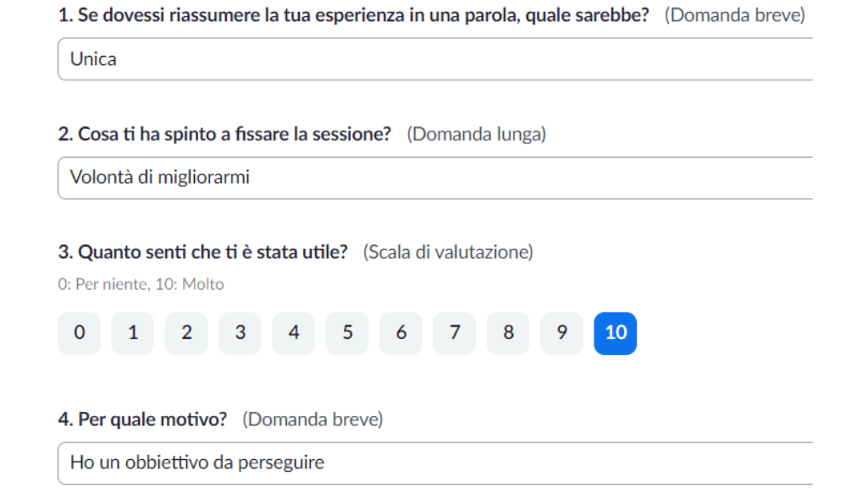Viewport: 868px width, 488px height.
Task: Select rating 0 on the scale
Action: pyautogui.click(x=79, y=334)
